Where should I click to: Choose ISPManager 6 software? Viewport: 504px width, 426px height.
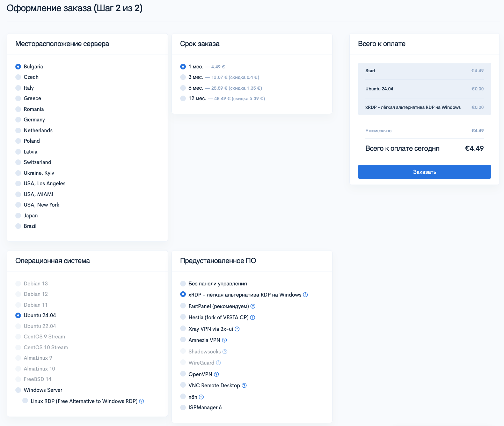tap(183, 408)
